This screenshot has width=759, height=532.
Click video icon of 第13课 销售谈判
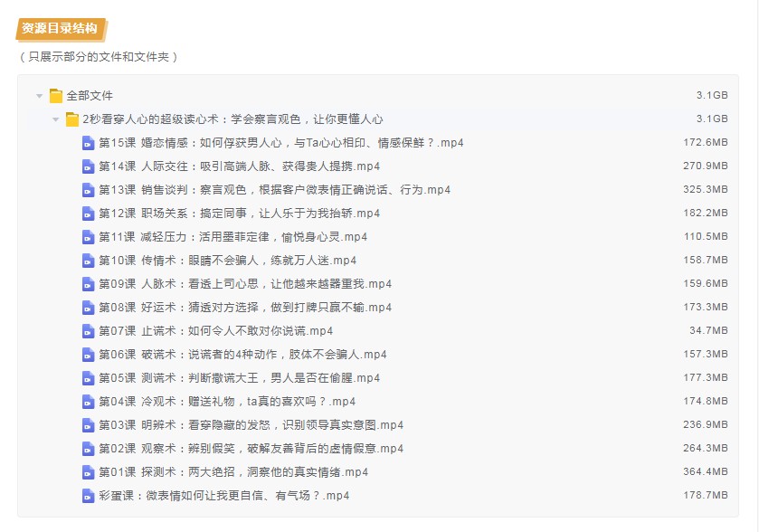88,190
